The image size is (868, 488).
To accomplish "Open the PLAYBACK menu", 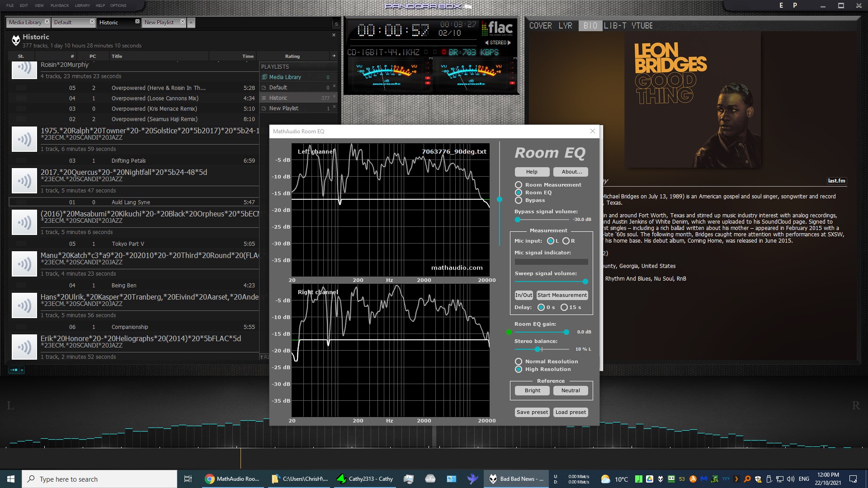I will (x=60, y=5).
